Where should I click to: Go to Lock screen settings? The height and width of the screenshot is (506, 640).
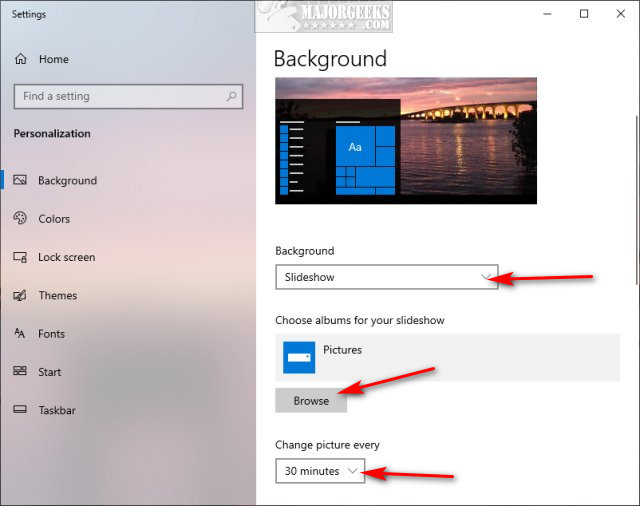coord(66,257)
